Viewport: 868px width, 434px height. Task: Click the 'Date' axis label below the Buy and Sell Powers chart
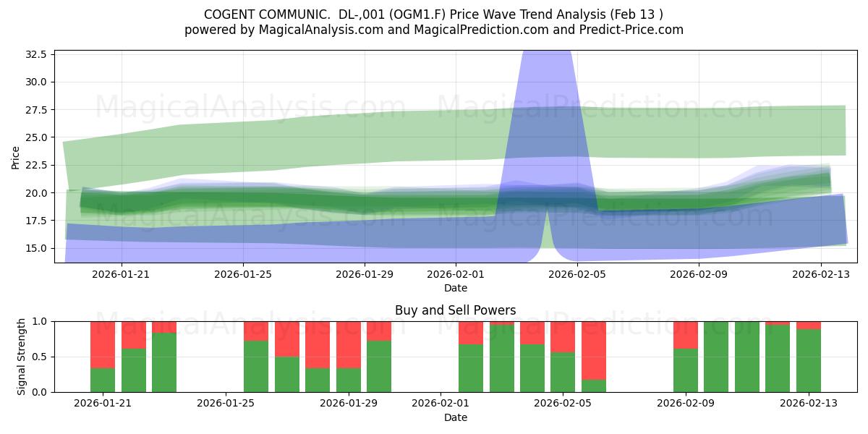click(456, 417)
